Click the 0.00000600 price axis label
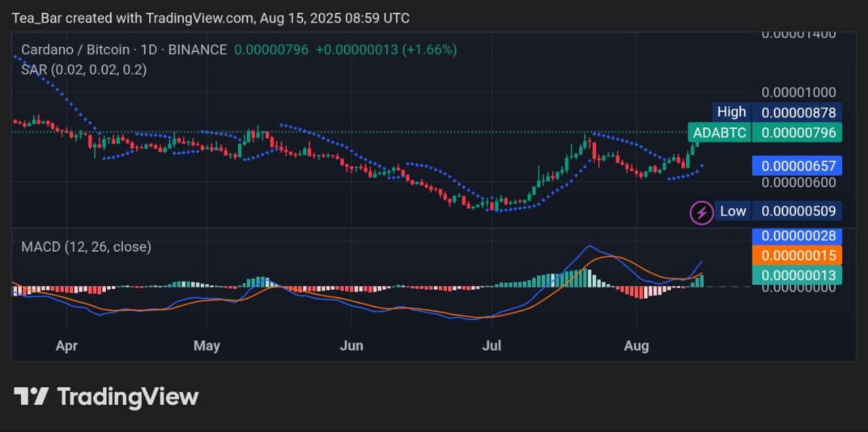 point(798,182)
